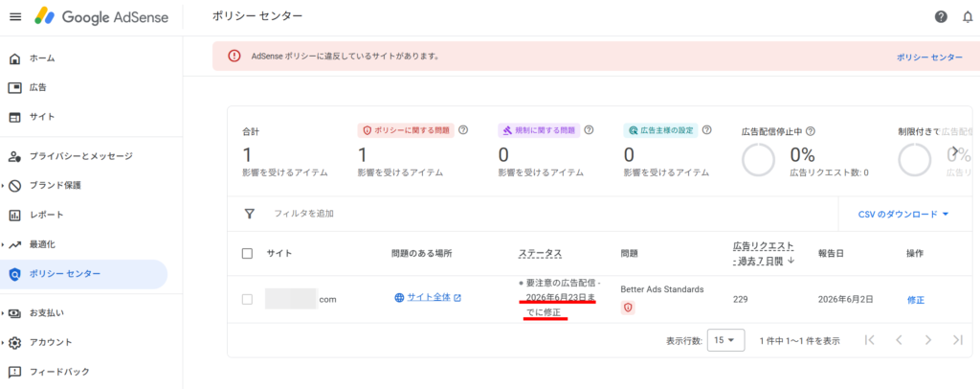Viewport: 980px width, 389px height.
Task: Click the 規制に関する問題 badge
Action: (x=539, y=130)
